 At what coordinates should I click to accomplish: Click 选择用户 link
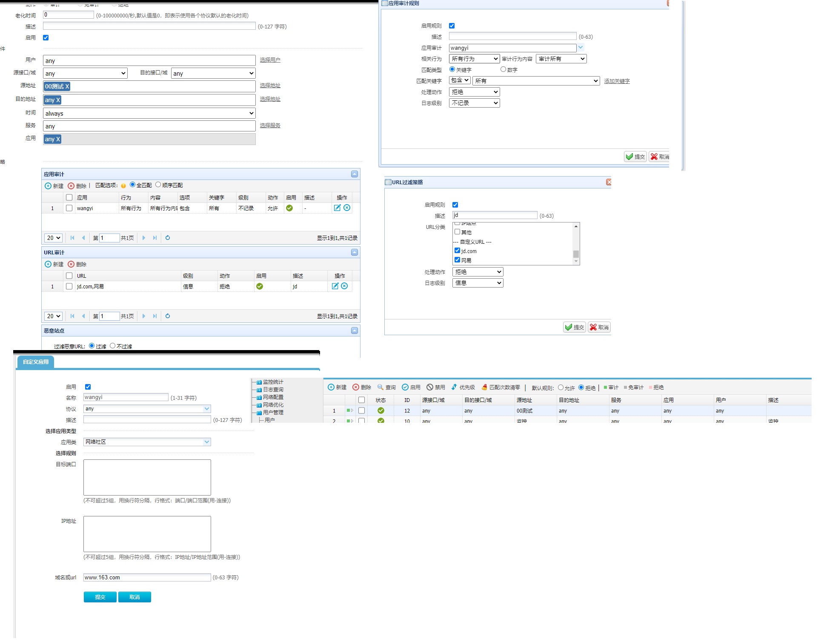[270, 60]
